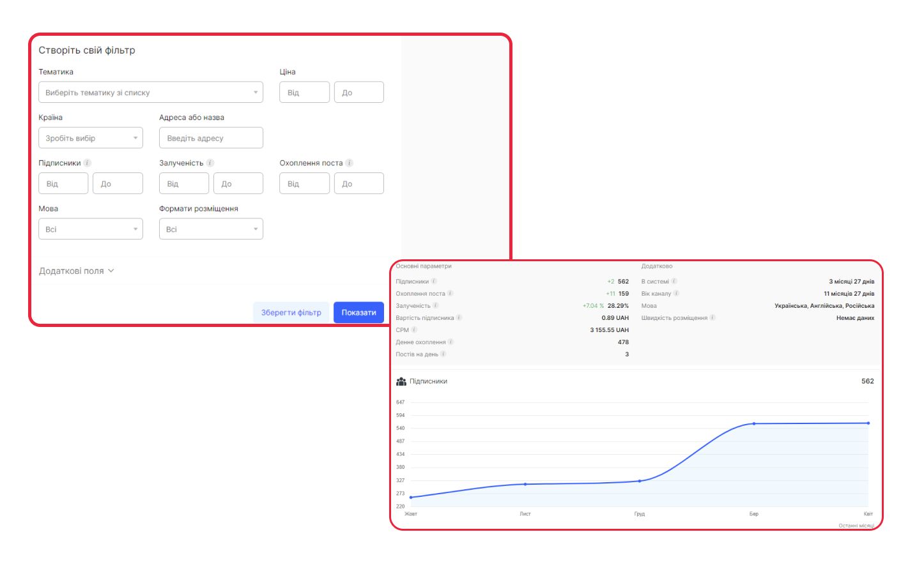Click the Залученість 'До' field

tap(238, 183)
